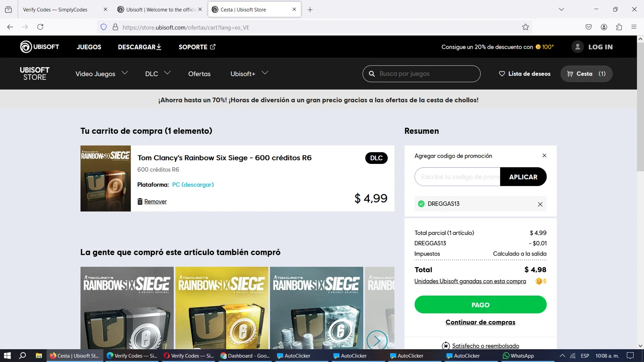Image resolution: width=644 pixels, height=362 pixels.
Task: Click the wishlist heart icon
Action: pyautogui.click(x=502, y=74)
